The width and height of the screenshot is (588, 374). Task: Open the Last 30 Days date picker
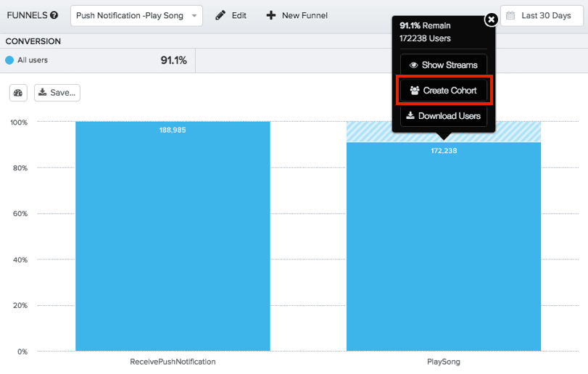click(542, 15)
